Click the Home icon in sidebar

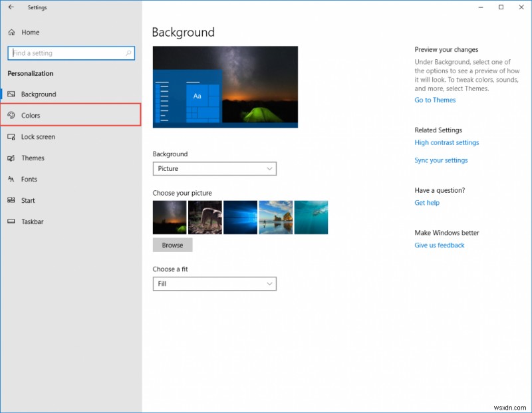11,32
